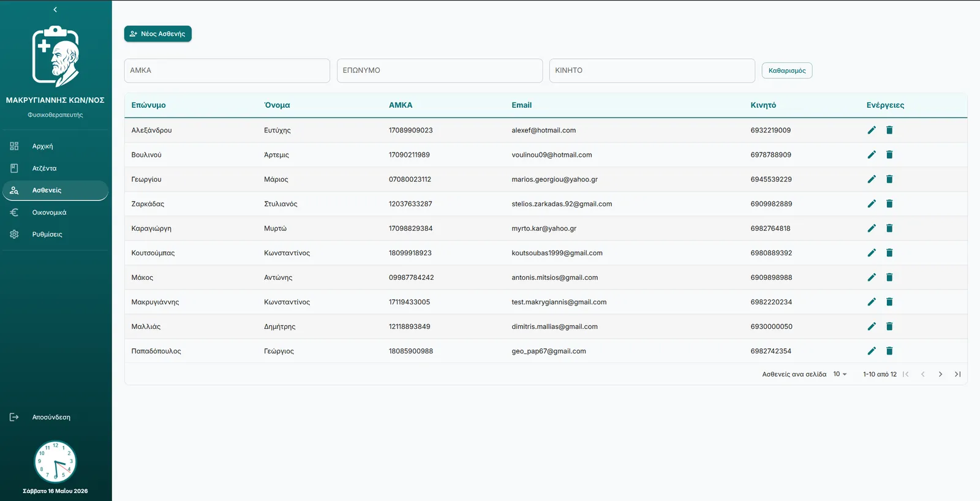The height and width of the screenshot is (501, 980).
Task: Edit patient Παπαδόπουλος with pencil icon
Action: coord(872,350)
